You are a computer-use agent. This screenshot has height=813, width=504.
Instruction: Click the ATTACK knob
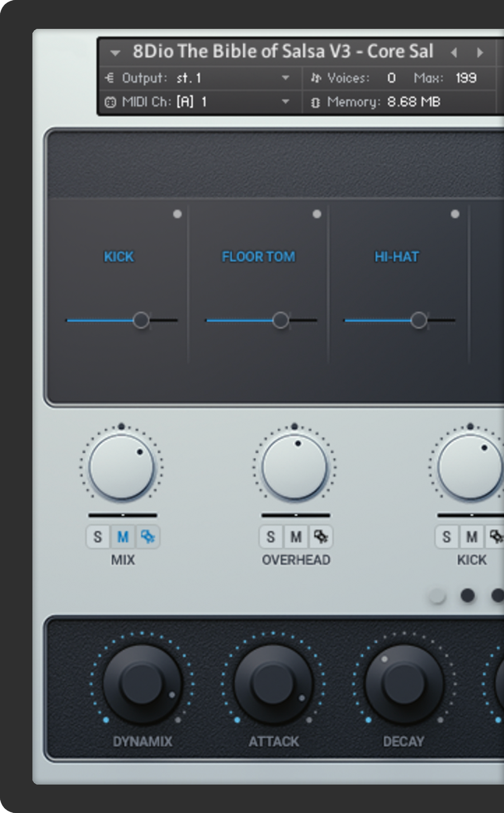tap(273, 685)
